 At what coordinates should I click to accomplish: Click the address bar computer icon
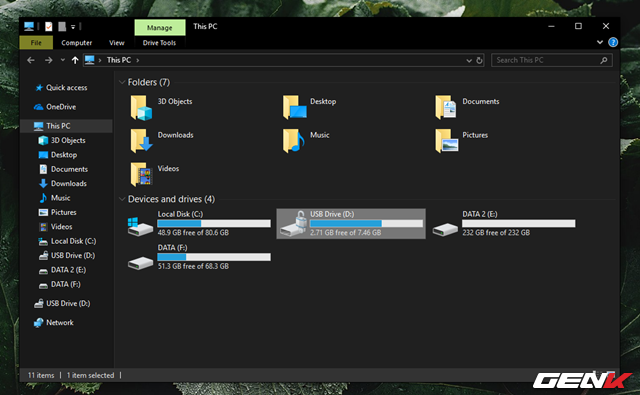pyautogui.click(x=89, y=60)
